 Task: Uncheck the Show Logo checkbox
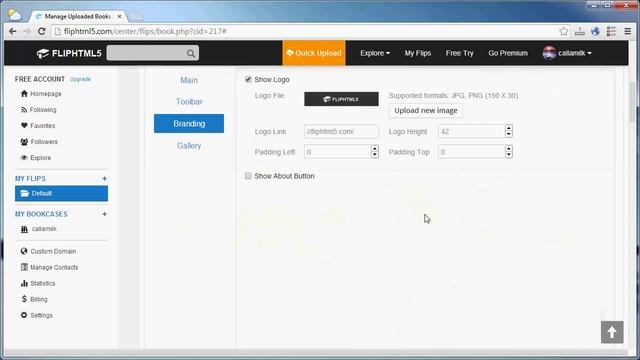point(248,79)
